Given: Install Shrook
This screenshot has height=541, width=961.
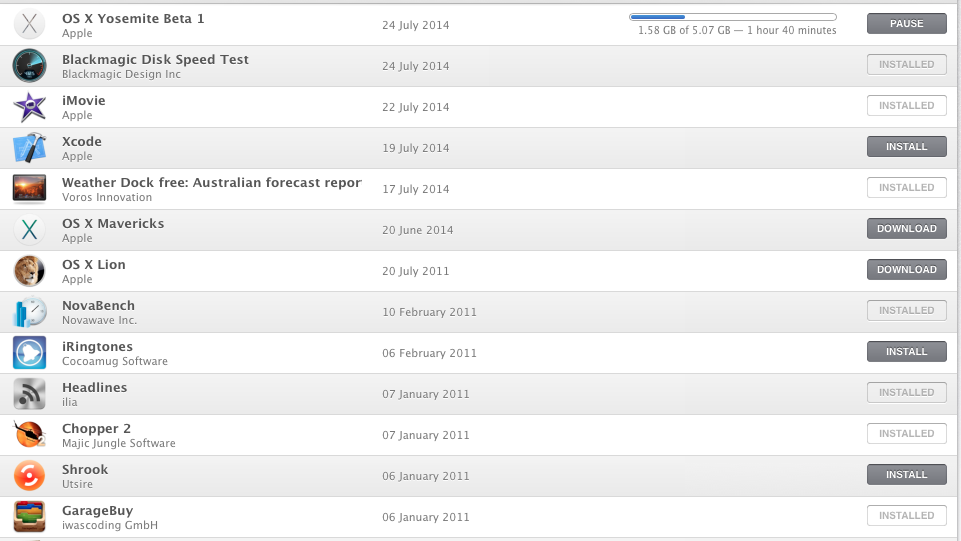Looking at the screenshot, I should tap(906, 474).
